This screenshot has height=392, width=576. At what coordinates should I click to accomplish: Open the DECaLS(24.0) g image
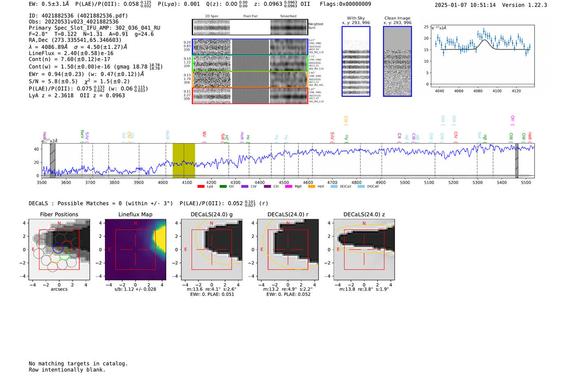pos(211,249)
